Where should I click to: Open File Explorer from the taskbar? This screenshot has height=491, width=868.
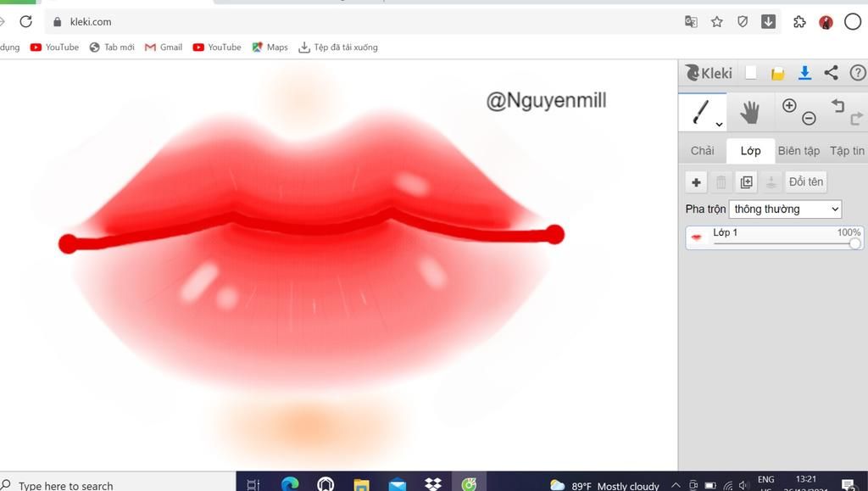click(x=361, y=485)
